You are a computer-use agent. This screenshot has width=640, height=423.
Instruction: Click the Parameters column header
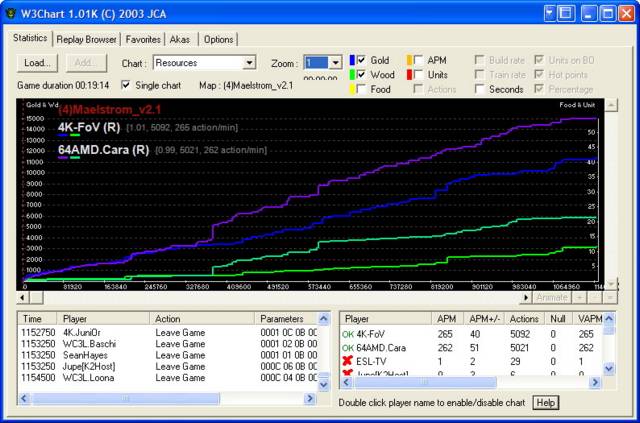pos(286,319)
